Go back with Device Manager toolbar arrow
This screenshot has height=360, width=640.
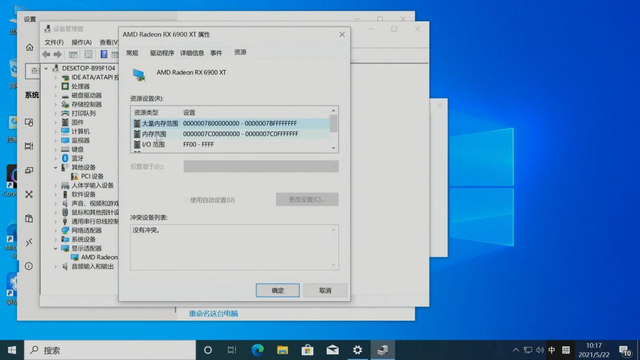[x=46, y=54]
